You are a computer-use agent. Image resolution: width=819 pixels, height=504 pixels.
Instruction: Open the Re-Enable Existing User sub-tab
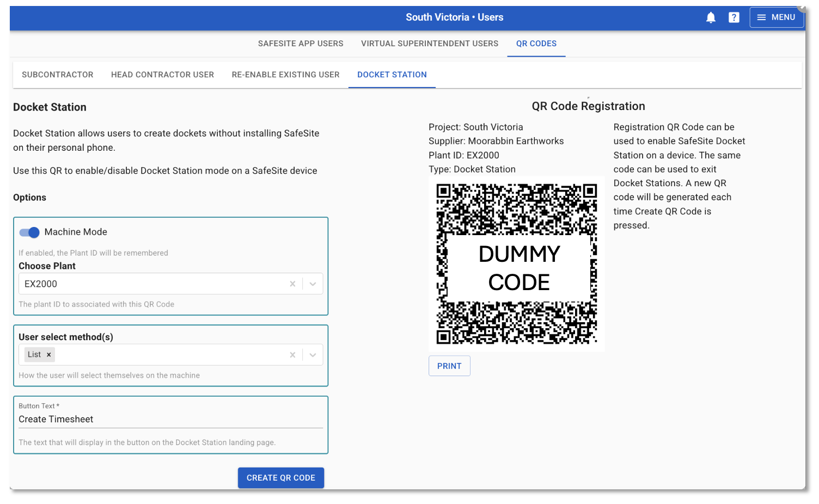pos(285,75)
